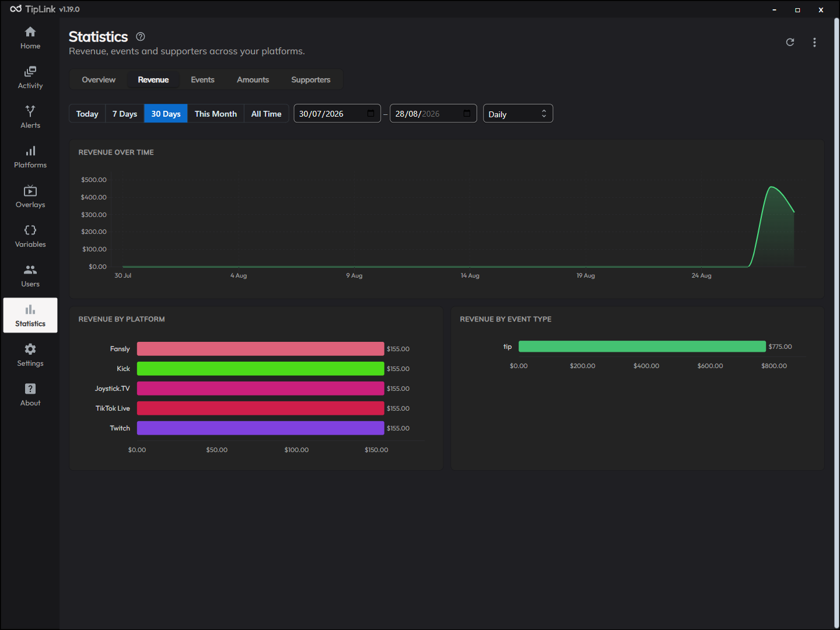Image resolution: width=840 pixels, height=630 pixels.
Task: Go to Activity in sidebar
Action: (30, 78)
